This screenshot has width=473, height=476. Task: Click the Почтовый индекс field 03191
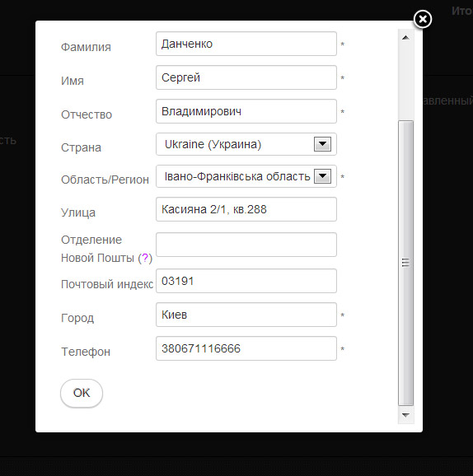pyautogui.click(x=246, y=281)
